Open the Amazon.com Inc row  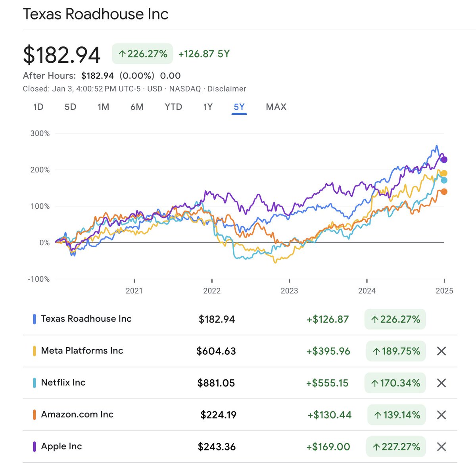coord(240,415)
